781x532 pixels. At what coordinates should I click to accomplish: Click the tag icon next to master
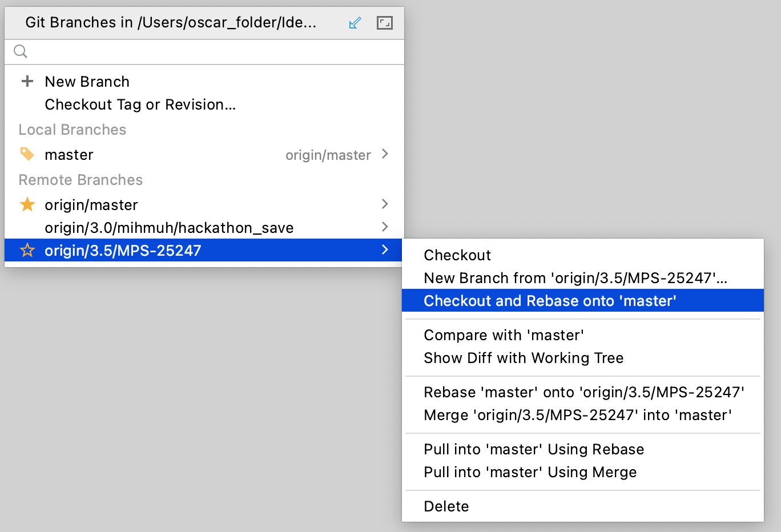[27, 154]
